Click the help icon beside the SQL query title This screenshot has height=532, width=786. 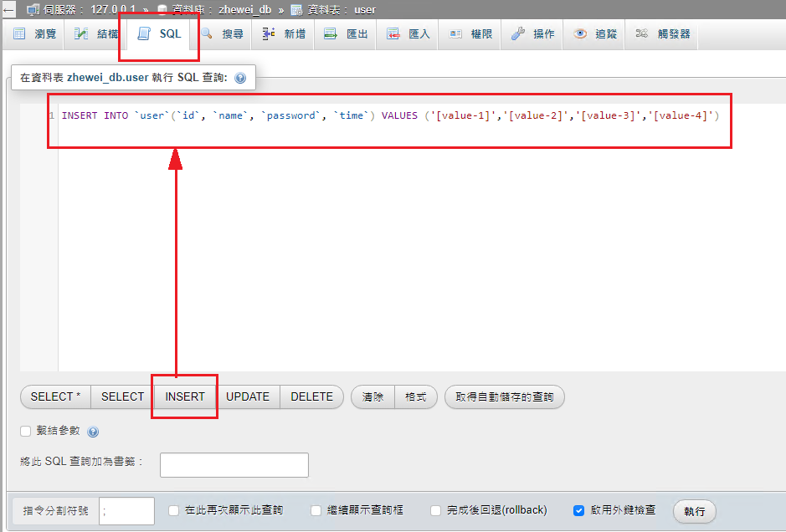pos(240,78)
